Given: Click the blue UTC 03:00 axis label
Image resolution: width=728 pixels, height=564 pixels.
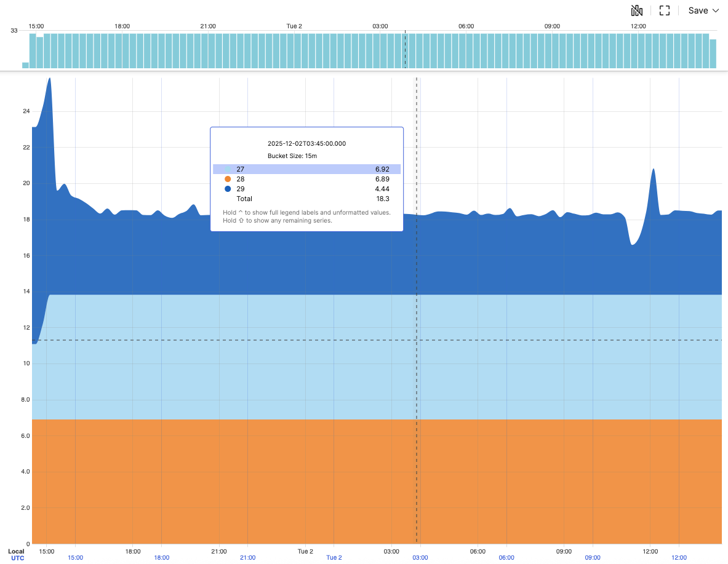Looking at the screenshot, I should (420, 558).
